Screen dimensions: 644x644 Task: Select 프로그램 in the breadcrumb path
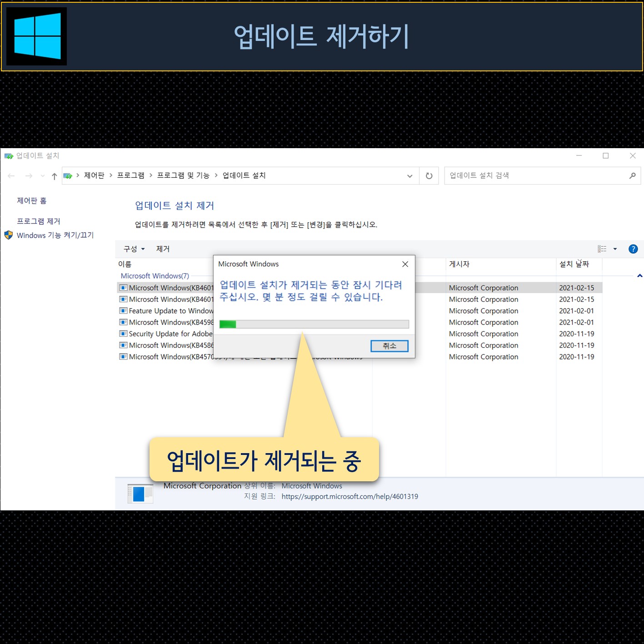pos(131,175)
